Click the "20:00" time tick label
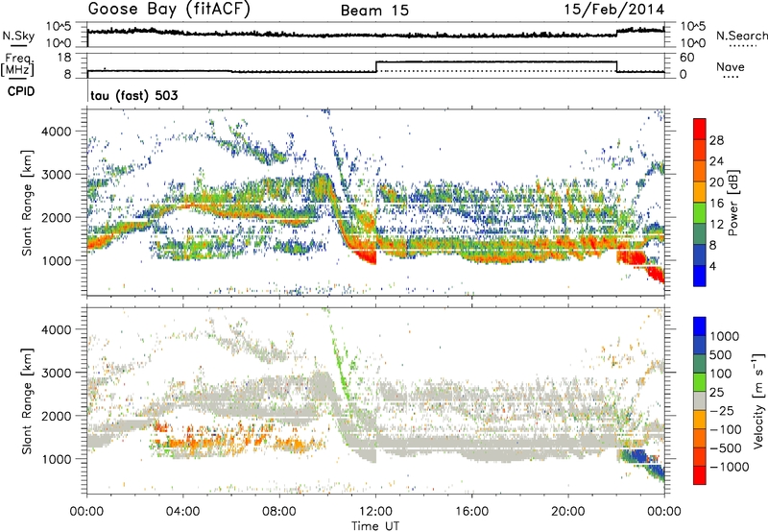Screen dimensions: 768x532 coord(567,512)
